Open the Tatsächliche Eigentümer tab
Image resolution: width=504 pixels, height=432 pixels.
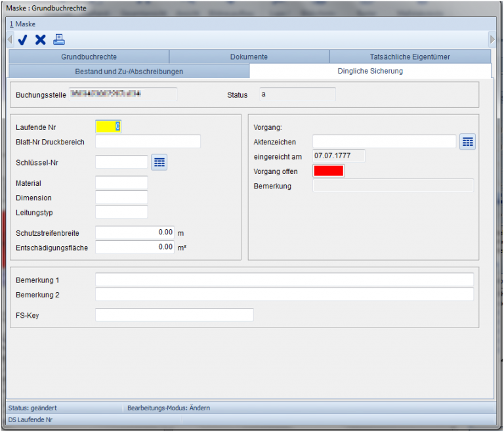click(409, 57)
